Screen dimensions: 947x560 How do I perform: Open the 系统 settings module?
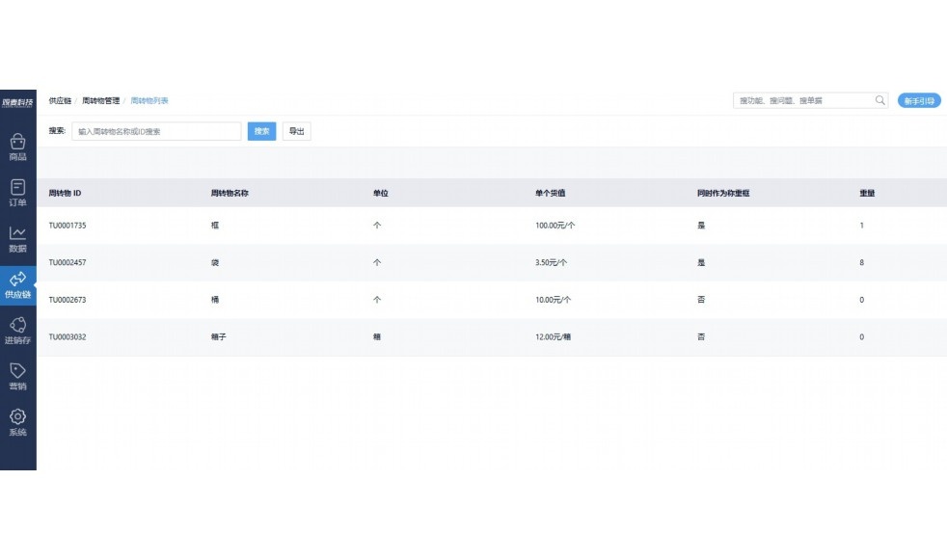pyautogui.click(x=17, y=421)
